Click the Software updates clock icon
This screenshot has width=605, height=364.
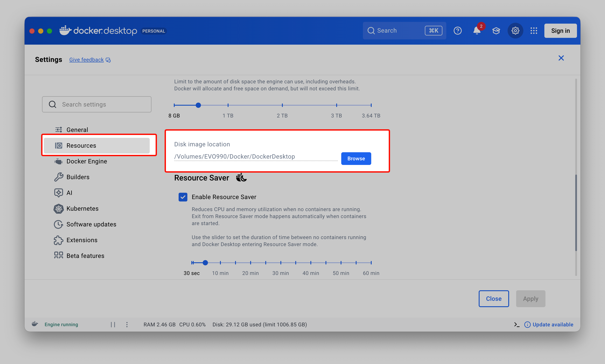[58, 224]
